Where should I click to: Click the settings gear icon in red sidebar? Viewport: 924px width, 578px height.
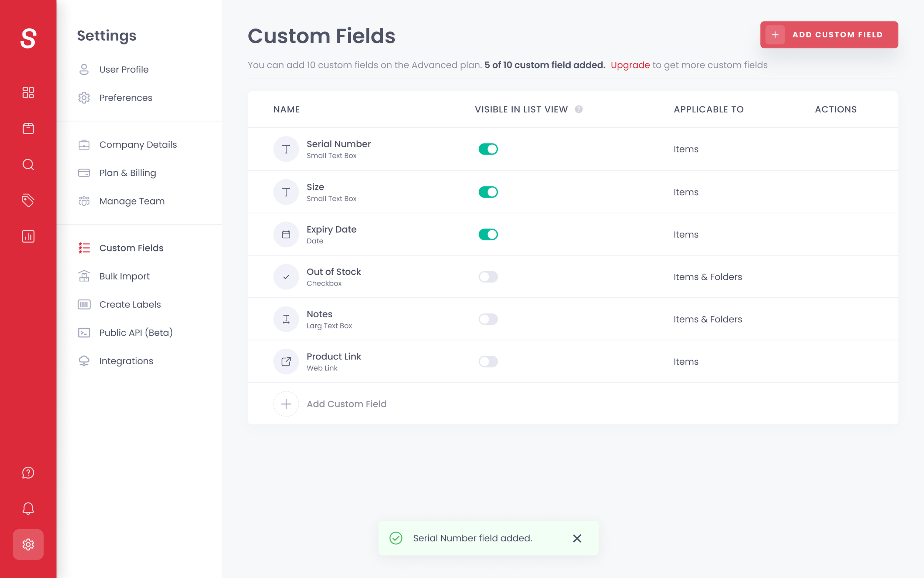click(28, 544)
